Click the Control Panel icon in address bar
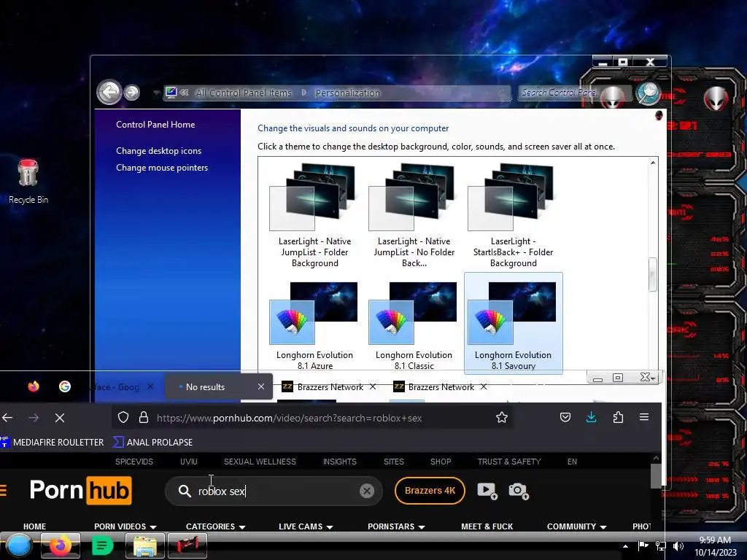Screen dimensions: 747x560 click(x=171, y=93)
